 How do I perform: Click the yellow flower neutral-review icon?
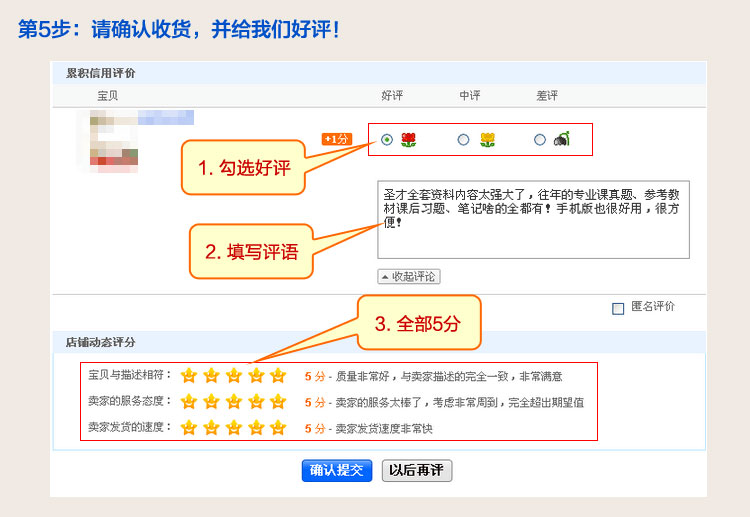click(x=487, y=140)
